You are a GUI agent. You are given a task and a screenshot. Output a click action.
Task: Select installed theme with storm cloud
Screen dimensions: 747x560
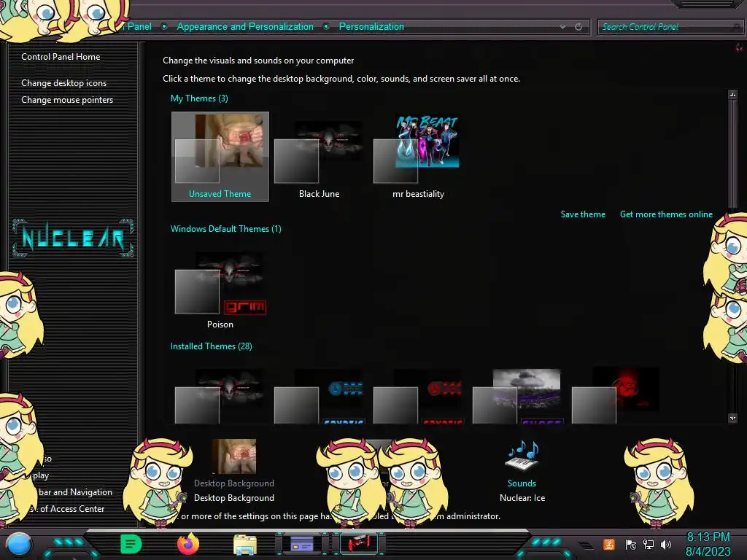pos(517,396)
